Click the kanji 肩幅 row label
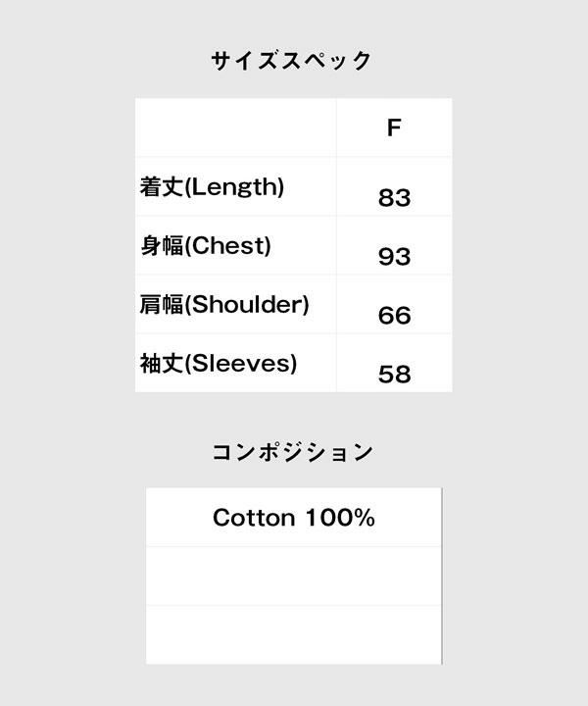Viewport: 588px width, 706px height. point(162,305)
